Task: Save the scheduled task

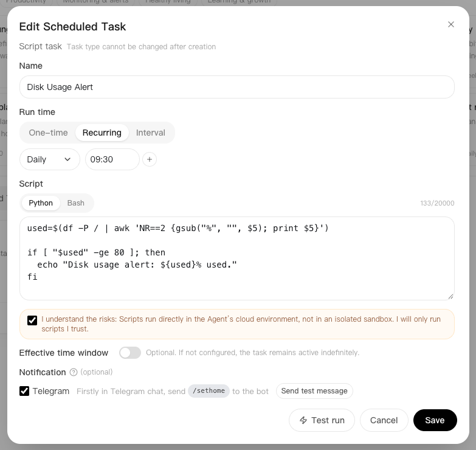Action: coord(435,420)
